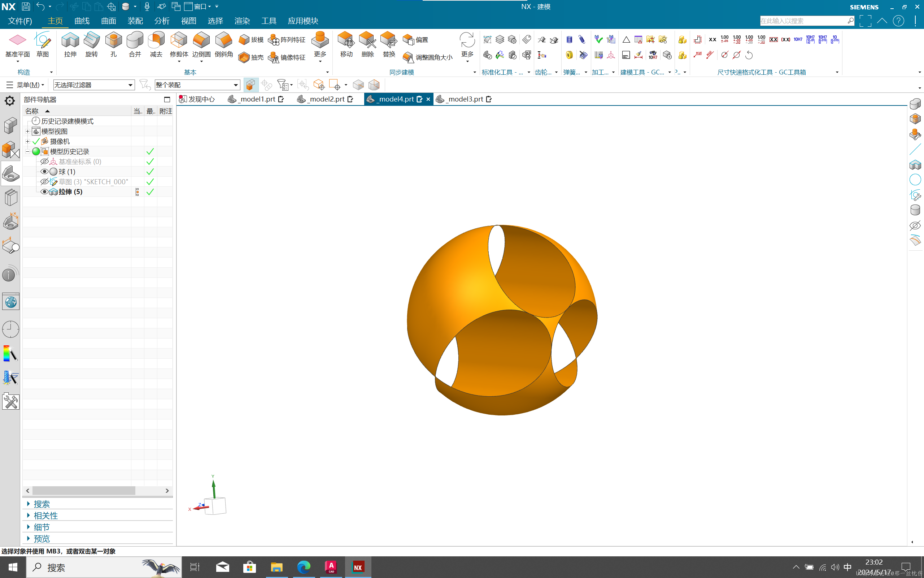Click the Shell (抽壳) tool
924x578 pixels.
click(251, 57)
